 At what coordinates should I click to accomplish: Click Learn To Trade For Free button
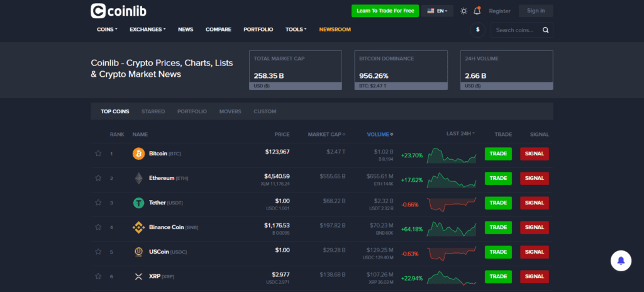pyautogui.click(x=385, y=11)
